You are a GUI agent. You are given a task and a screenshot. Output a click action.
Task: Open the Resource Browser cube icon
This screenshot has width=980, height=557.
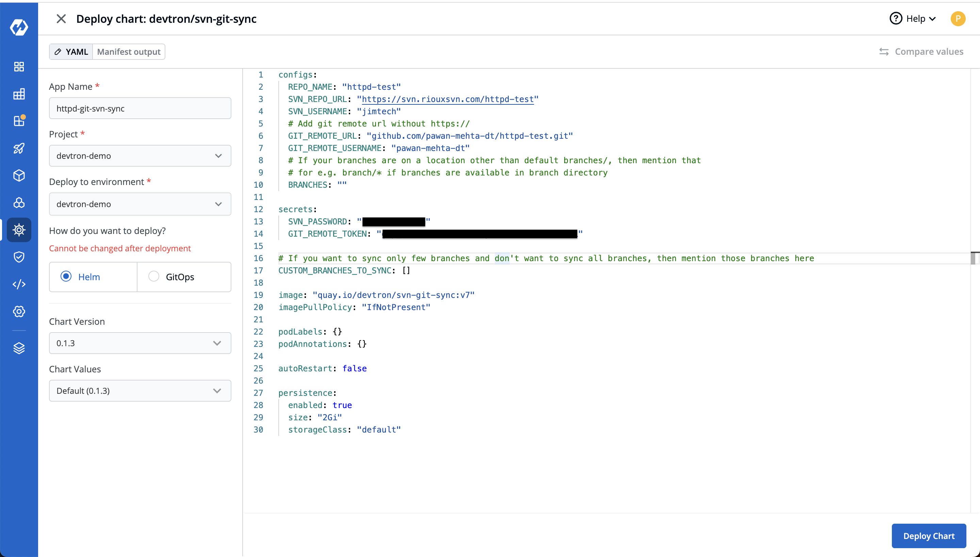[19, 175]
